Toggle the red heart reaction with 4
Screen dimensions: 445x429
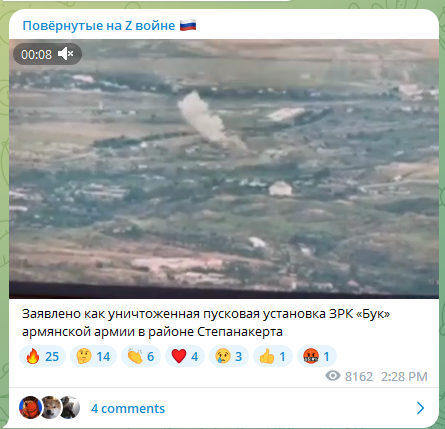tap(185, 356)
